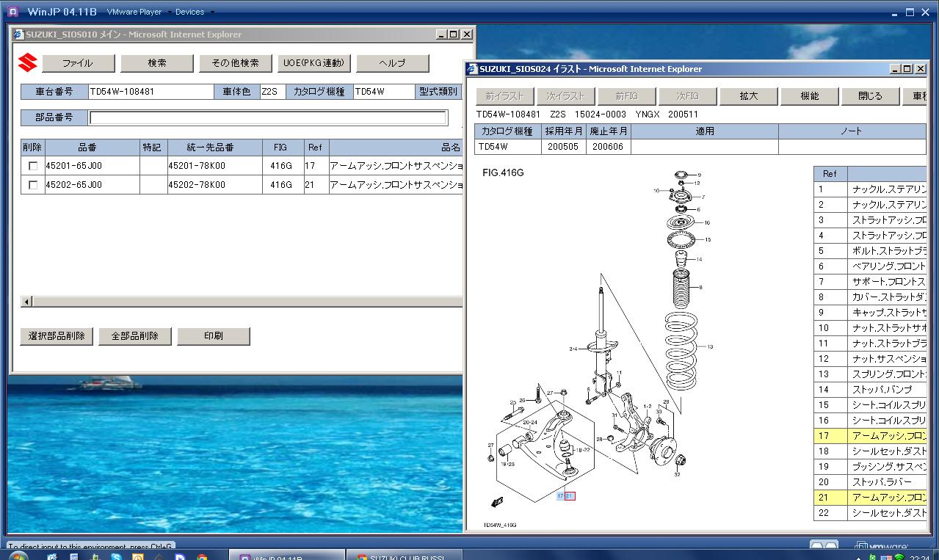
Task: Click the 廃止年月 value 200606
Action: (608, 147)
